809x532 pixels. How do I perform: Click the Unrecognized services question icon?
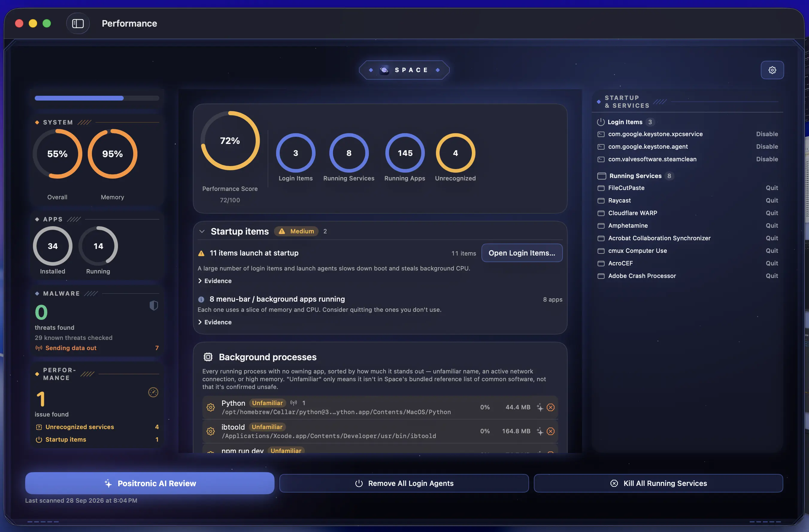click(39, 427)
